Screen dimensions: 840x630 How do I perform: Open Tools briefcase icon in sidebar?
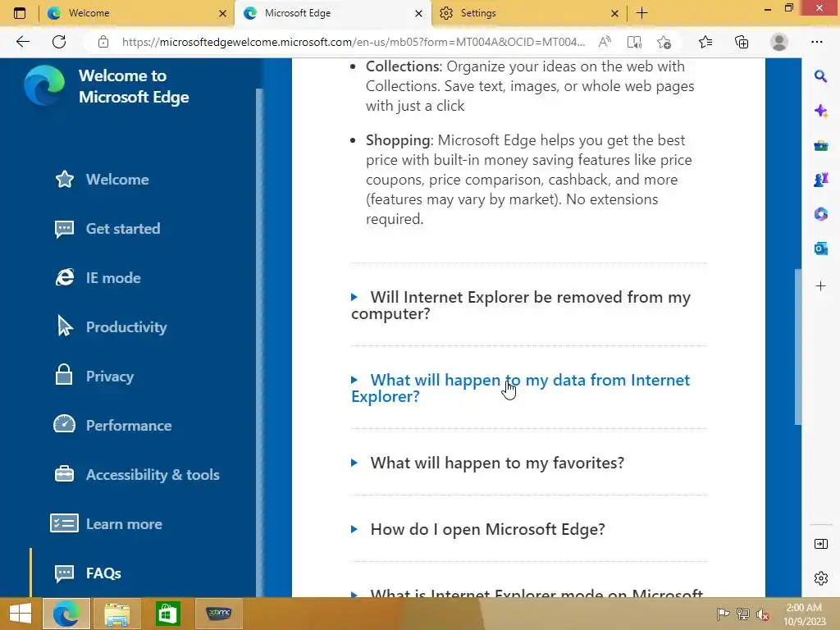pos(820,145)
